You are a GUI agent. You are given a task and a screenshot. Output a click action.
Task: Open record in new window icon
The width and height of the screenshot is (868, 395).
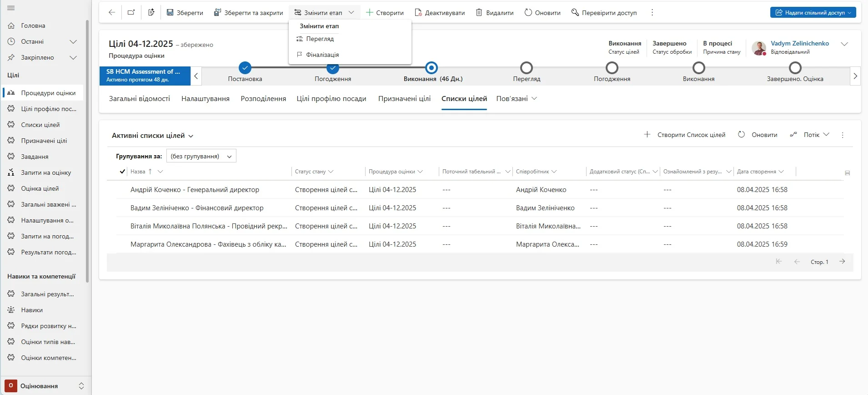tap(131, 13)
